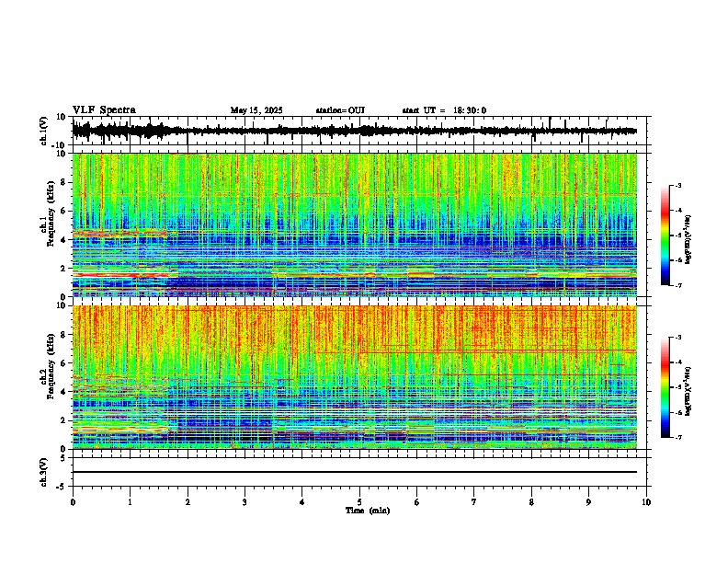Click inside the ch.2 spectrogram panel
The image size is (728, 563).
[355, 377]
